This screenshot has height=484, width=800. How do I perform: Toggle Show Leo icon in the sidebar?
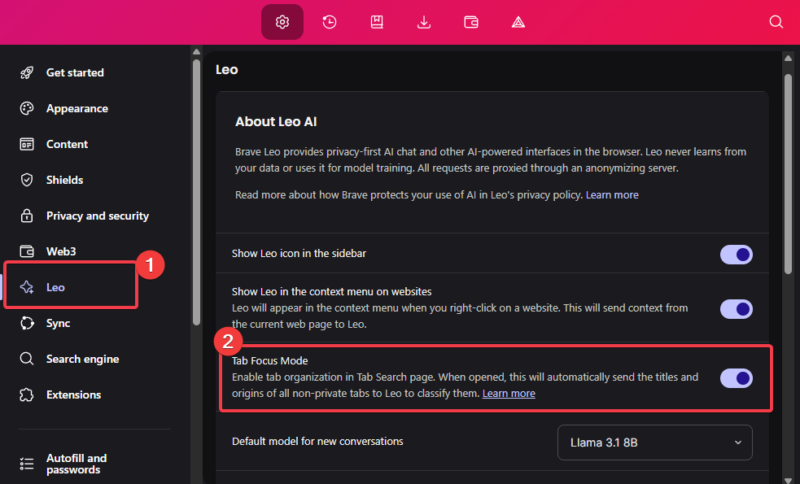(736, 254)
